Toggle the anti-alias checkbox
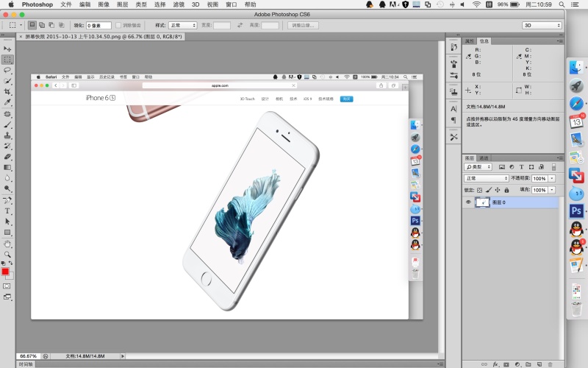Screen dimensions: 588x368 click(x=118, y=25)
